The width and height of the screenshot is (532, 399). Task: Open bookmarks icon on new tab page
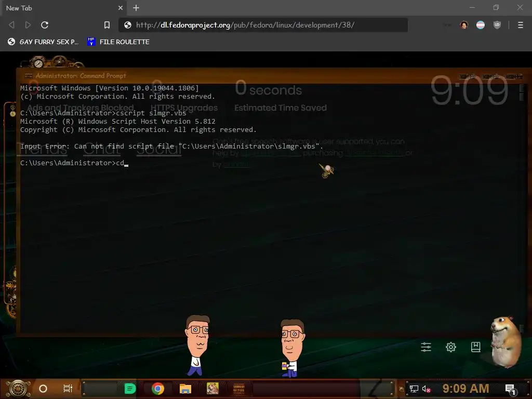476,347
